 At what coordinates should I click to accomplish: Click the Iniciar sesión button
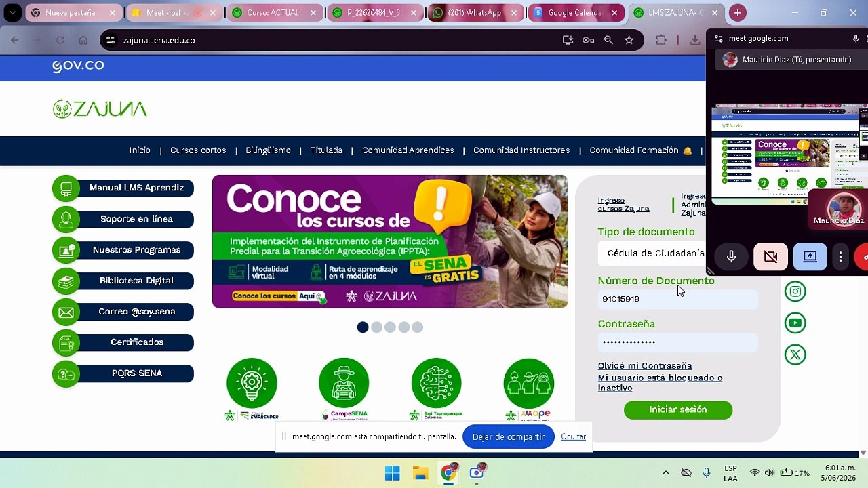tap(678, 410)
